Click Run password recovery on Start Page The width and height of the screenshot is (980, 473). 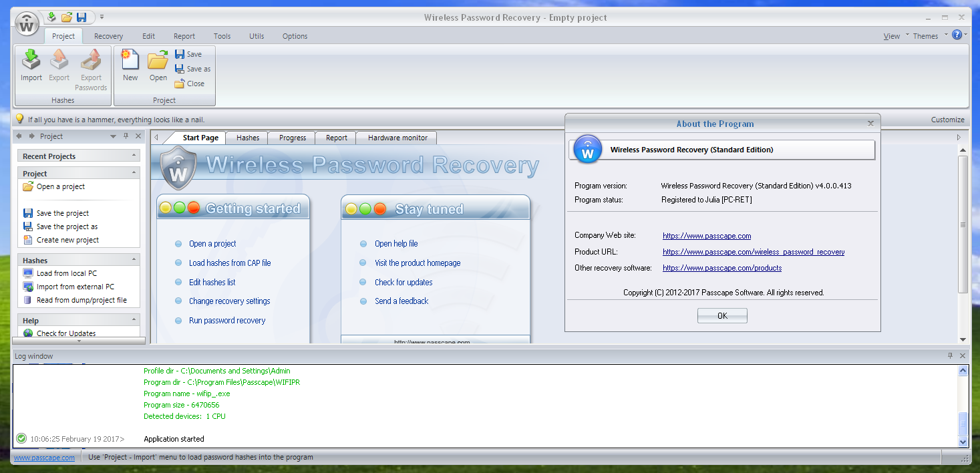[226, 321]
